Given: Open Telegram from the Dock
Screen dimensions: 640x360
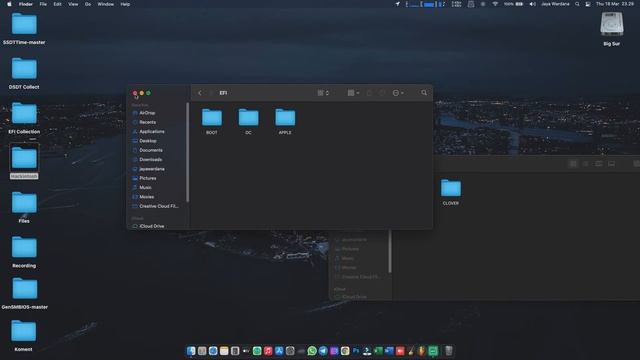Looking at the screenshot, I should click(x=323, y=351).
